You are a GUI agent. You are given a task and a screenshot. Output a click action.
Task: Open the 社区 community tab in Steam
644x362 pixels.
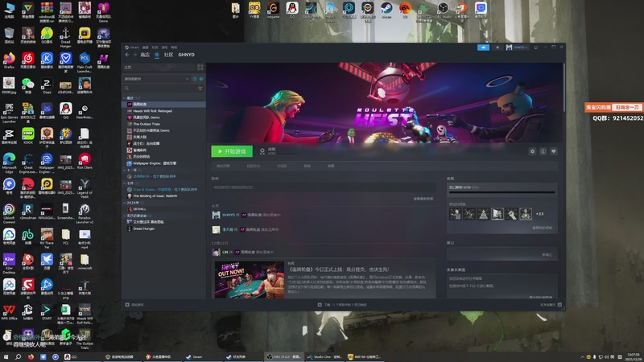[x=169, y=55]
